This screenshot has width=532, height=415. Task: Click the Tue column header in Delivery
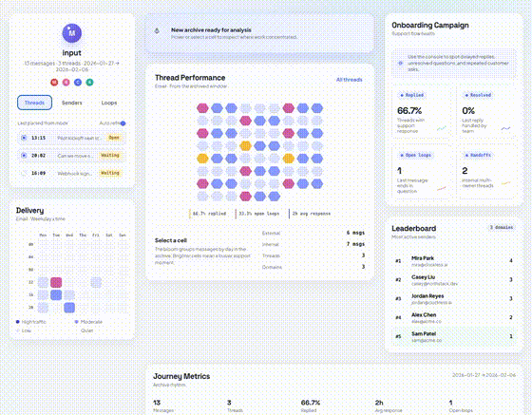tap(56, 235)
